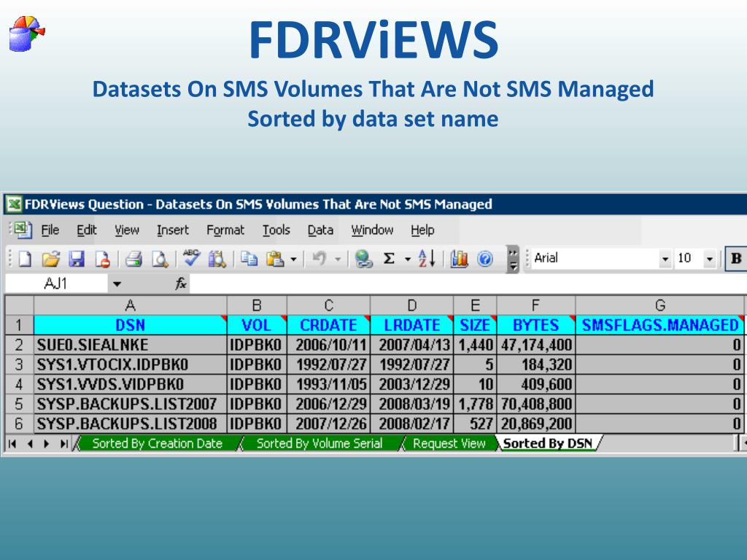Click the Save floppy disk icon
This screenshot has height=560, width=747.
coord(76,259)
